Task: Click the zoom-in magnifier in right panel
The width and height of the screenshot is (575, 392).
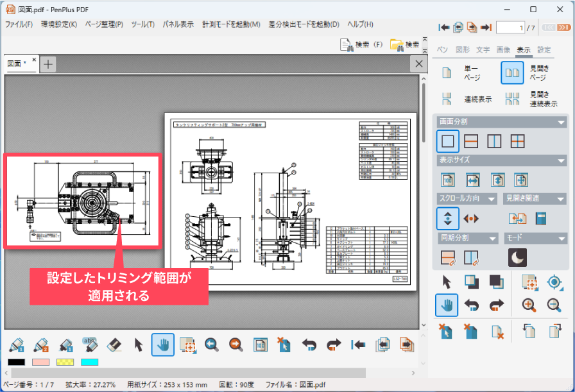Action: point(529,305)
